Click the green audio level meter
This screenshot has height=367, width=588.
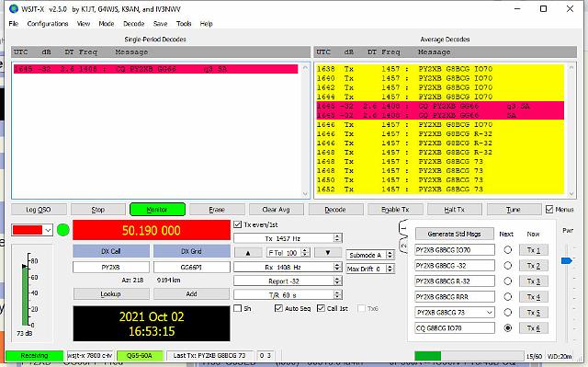pos(25,294)
